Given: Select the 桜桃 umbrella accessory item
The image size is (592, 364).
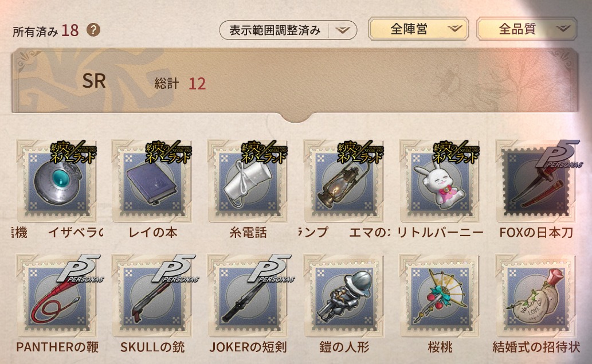Looking at the screenshot, I should point(440,296).
